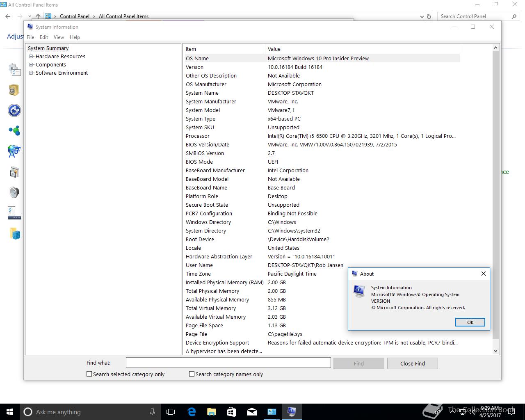Screen dimensions: 525x420
Task: Expand the Hardware Resources node
Action: (31, 57)
